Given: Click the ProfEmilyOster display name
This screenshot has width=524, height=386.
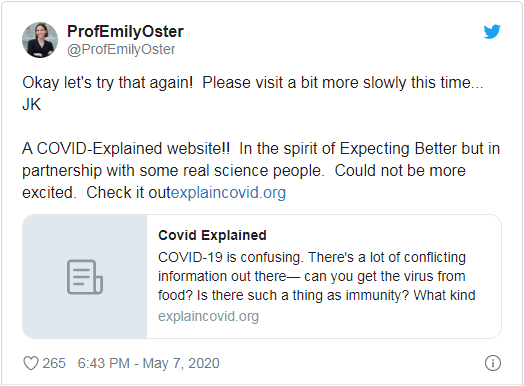Looking at the screenshot, I should [125, 31].
